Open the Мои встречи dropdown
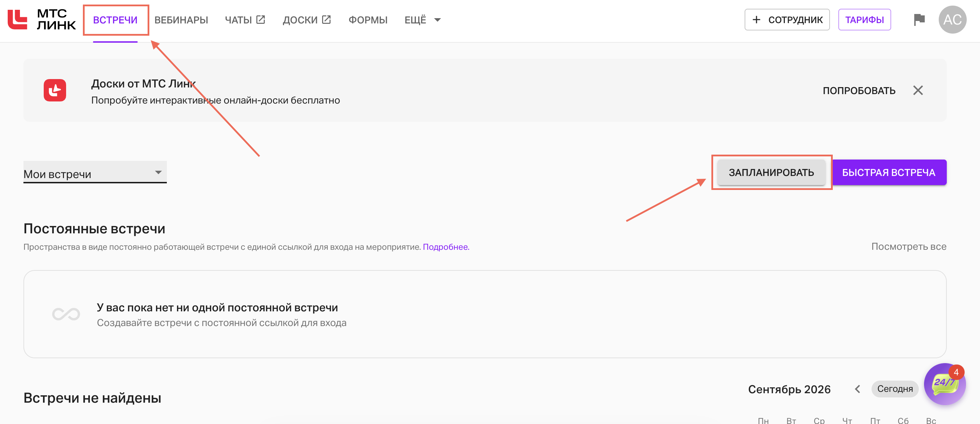Image resolution: width=980 pixels, height=424 pixels. click(95, 172)
